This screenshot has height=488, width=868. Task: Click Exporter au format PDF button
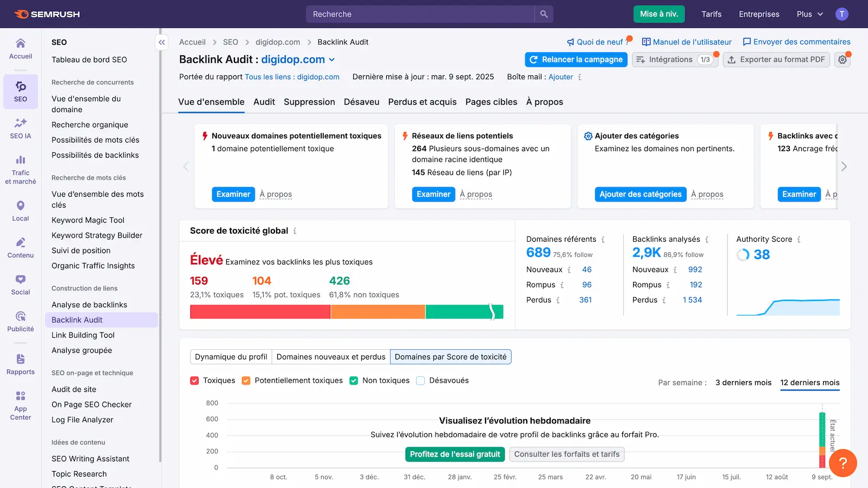(776, 60)
